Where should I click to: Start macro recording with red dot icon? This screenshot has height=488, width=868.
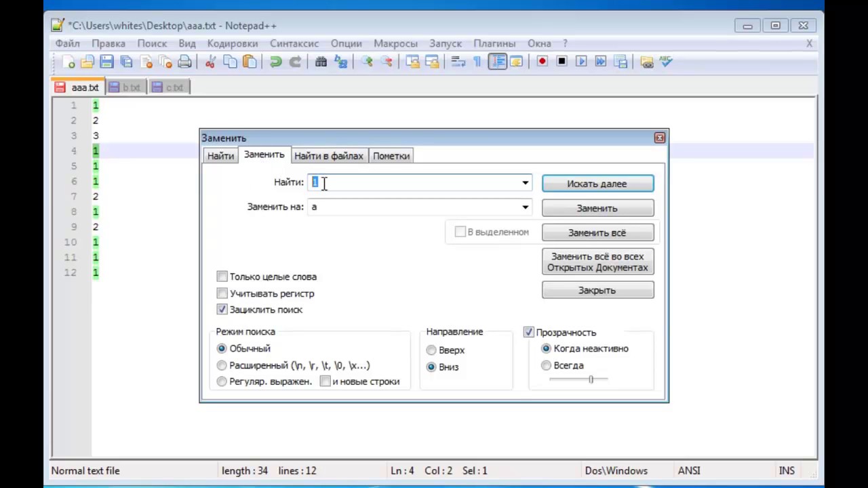pos(542,62)
